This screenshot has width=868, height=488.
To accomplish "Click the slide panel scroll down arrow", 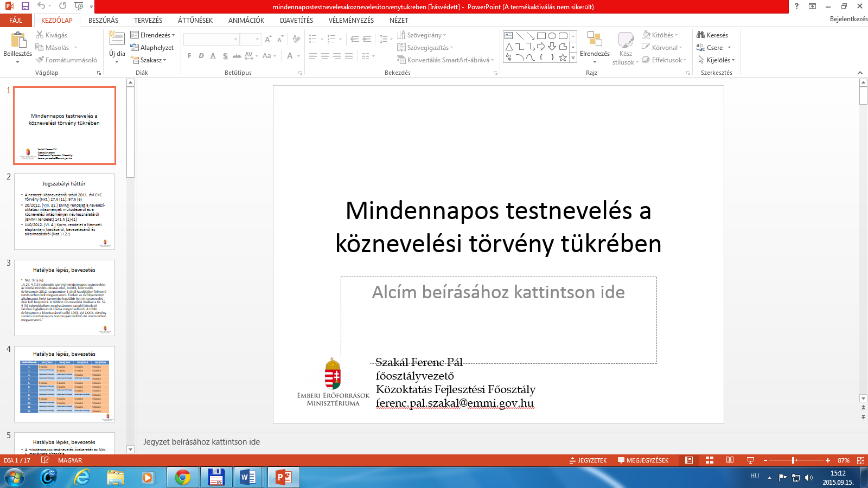I will 130,450.
